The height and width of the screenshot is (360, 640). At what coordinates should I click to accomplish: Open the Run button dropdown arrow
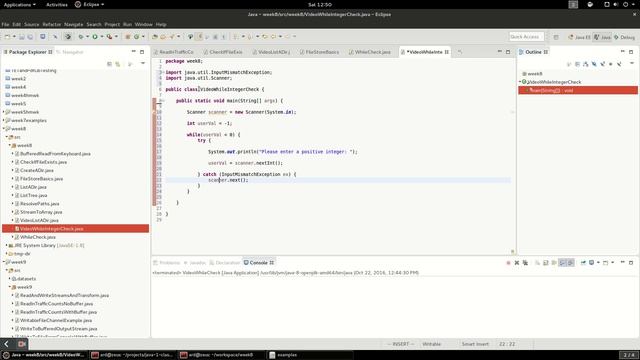coord(101,37)
